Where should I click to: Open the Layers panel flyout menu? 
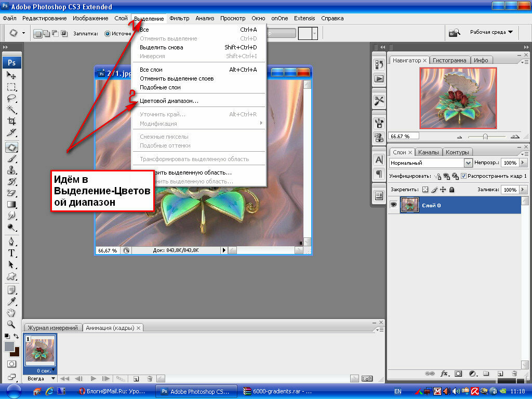[524, 154]
